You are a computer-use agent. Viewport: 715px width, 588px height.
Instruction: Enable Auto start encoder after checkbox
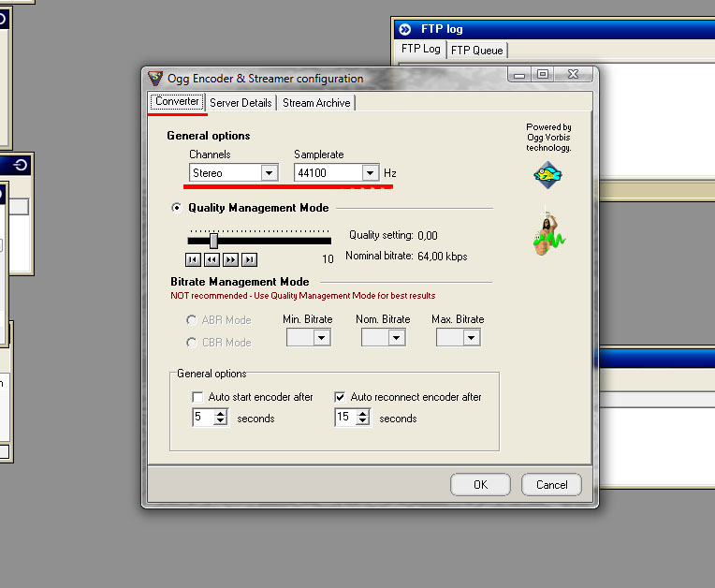(197, 397)
